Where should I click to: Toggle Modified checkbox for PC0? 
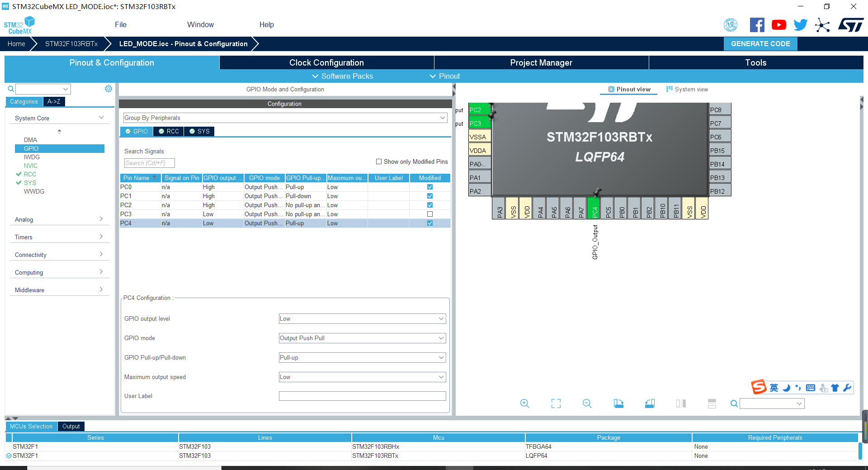pos(430,187)
